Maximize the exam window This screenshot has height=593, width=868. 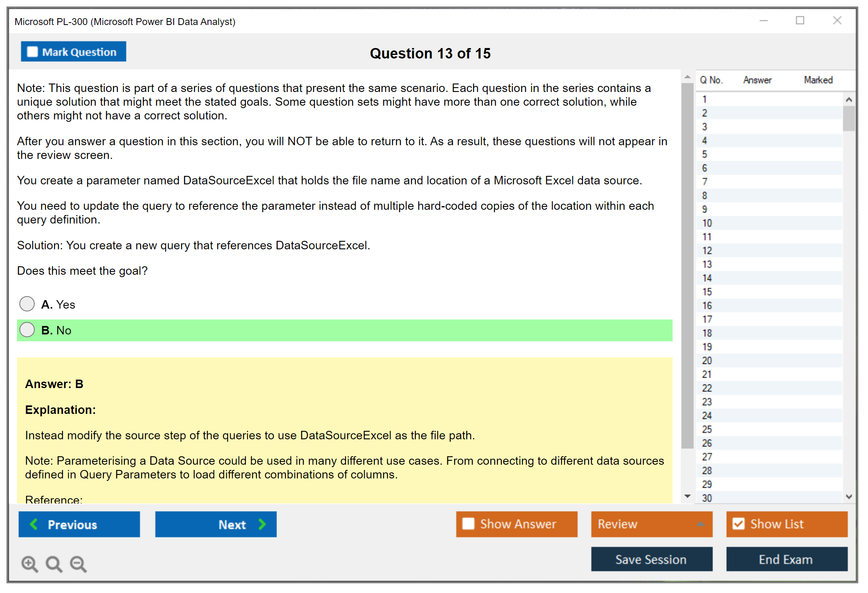(800, 21)
